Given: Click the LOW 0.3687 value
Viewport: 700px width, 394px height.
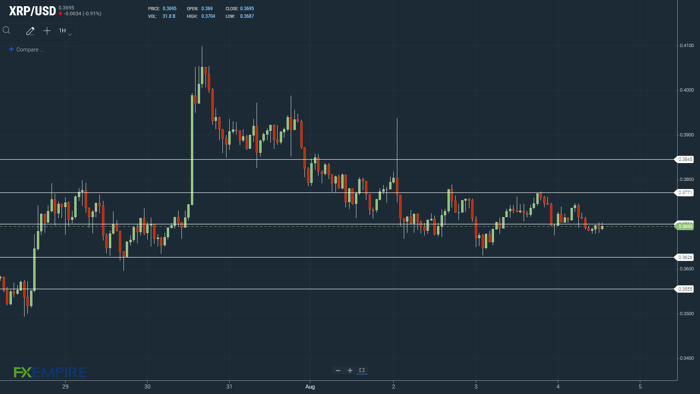Looking at the screenshot, I should [247, 16].
